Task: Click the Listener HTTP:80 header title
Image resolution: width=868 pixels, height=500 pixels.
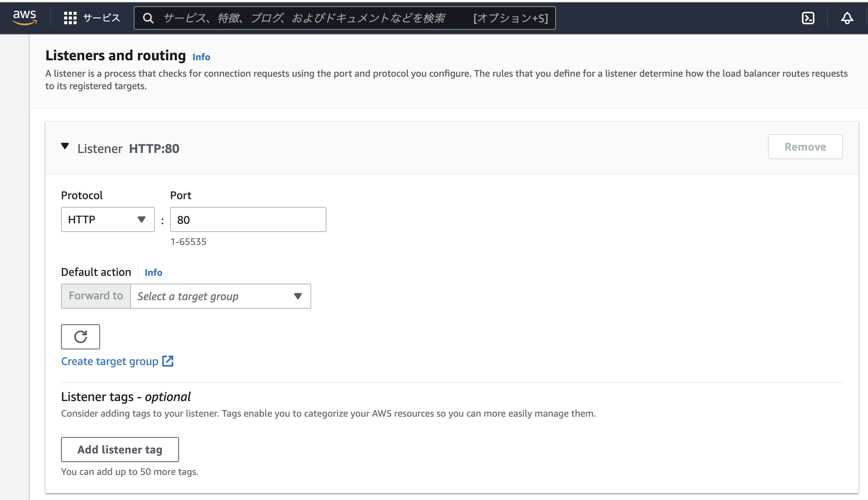Action: [x=128, y=149]
